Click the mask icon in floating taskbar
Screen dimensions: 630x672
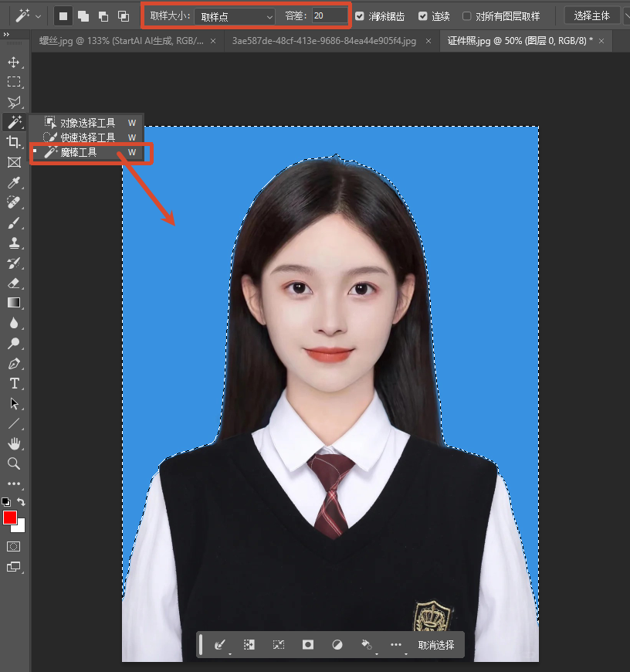click(x=308, y=644)
